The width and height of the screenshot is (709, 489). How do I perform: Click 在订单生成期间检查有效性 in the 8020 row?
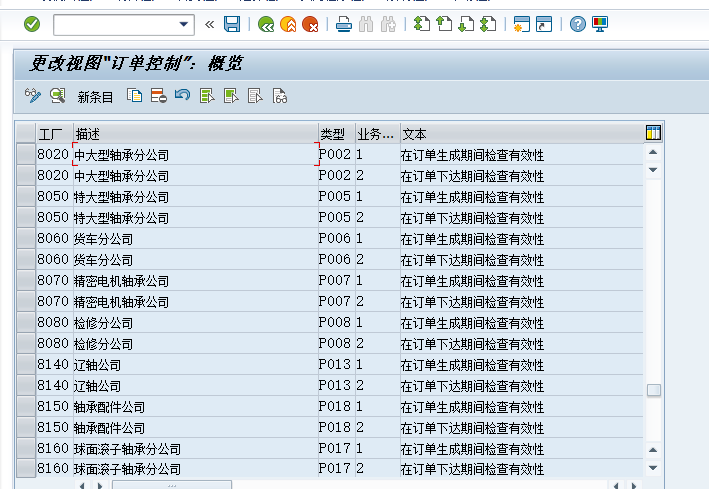point(472,155)
